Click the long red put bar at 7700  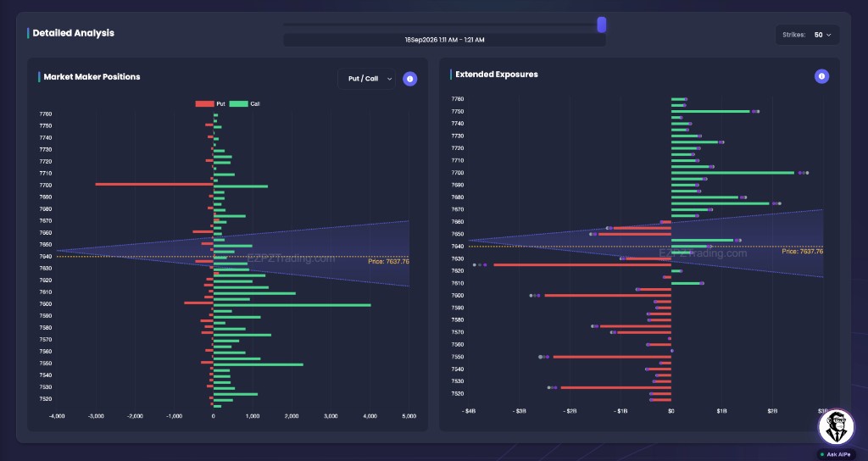pos(154,184)
